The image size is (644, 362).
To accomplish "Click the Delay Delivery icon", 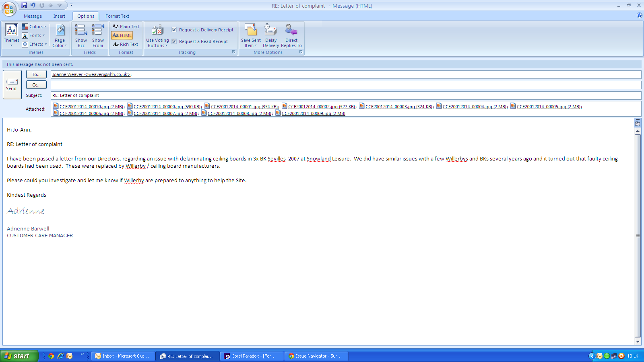I will click(x=271, y=30).
